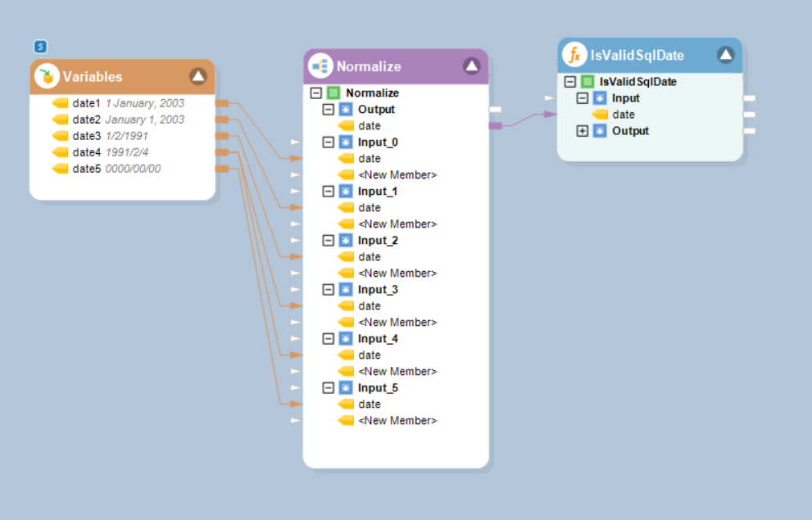Click the blue icon beside IsValidSqlDate Output
This screenshot has height=520, width=812.
(x=600, y=131)
